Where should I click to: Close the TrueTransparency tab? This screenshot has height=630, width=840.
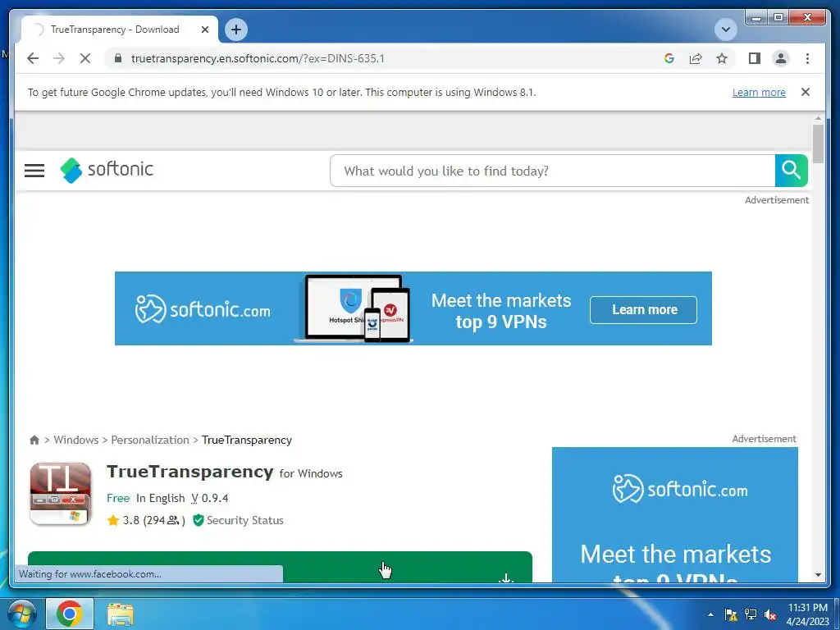pyautogui.click(x=204, y=30)
